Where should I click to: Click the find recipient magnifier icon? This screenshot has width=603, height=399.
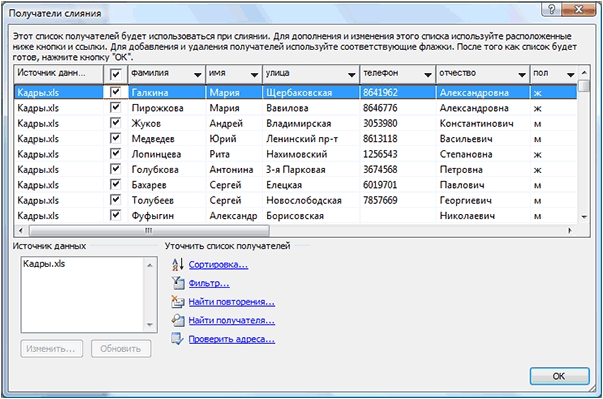[x=178, y=320]
